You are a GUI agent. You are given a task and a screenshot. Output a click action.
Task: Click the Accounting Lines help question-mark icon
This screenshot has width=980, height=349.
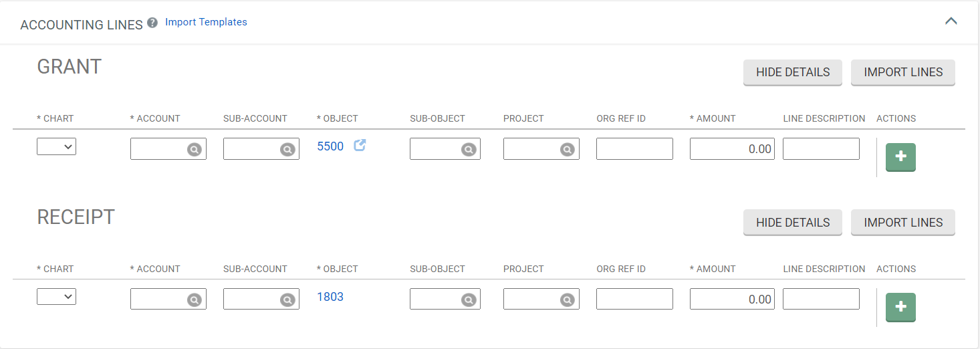click(x=152, y=23)
